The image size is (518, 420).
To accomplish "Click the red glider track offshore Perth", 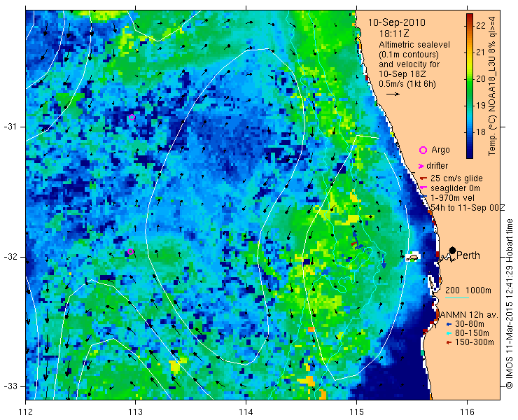I will coord(353,244).
